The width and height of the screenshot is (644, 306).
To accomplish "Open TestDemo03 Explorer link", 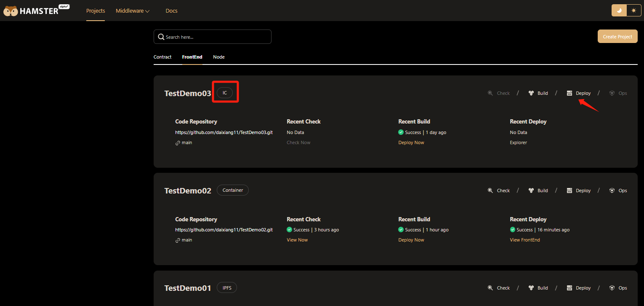I will pos(519,142).
